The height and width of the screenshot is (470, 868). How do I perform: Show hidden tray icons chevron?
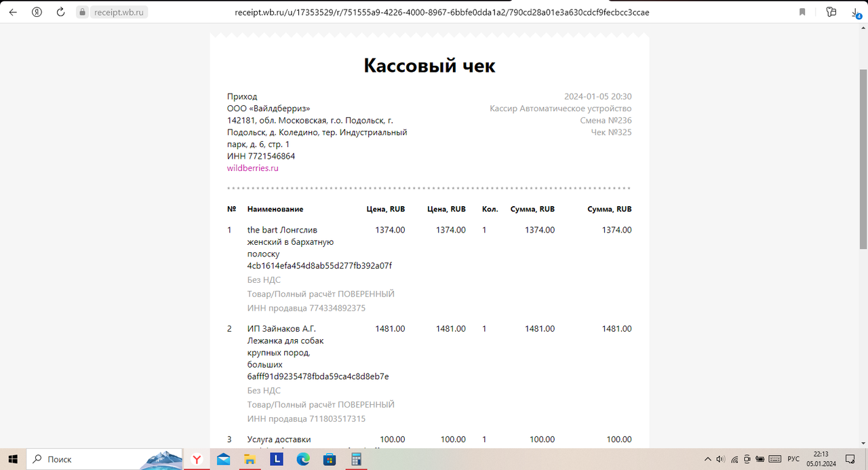(708, 459)
